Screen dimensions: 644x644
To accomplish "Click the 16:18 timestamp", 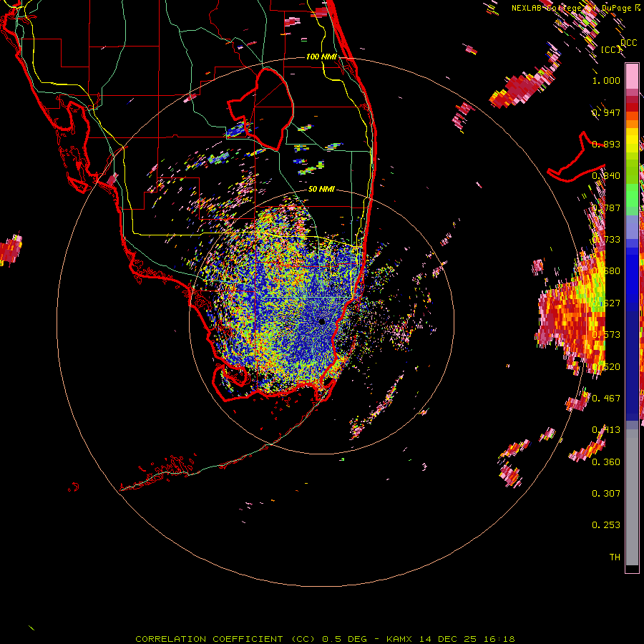I will pyautogui.click(x=499, y=639).
